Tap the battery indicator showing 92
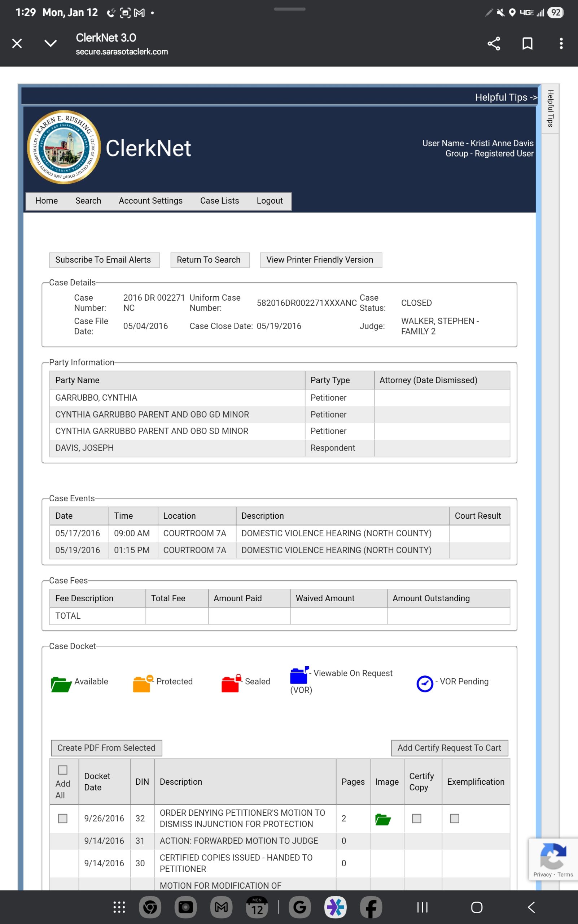This screenshot has height=924, width=578. click(555, 13)
